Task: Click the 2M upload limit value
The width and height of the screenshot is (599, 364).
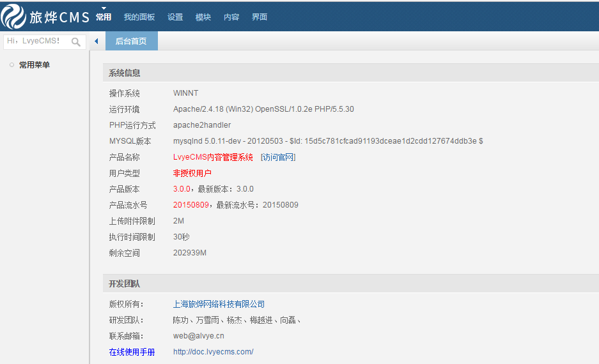Action: coord(178,221)
